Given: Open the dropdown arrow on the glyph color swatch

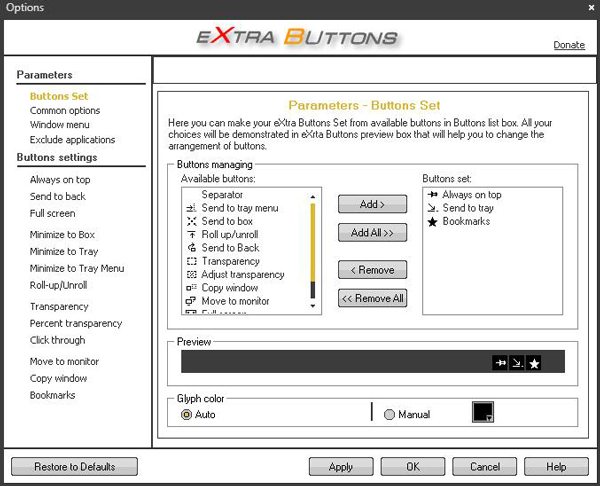Looking at the screenshot, I should (x=489, y=419).
